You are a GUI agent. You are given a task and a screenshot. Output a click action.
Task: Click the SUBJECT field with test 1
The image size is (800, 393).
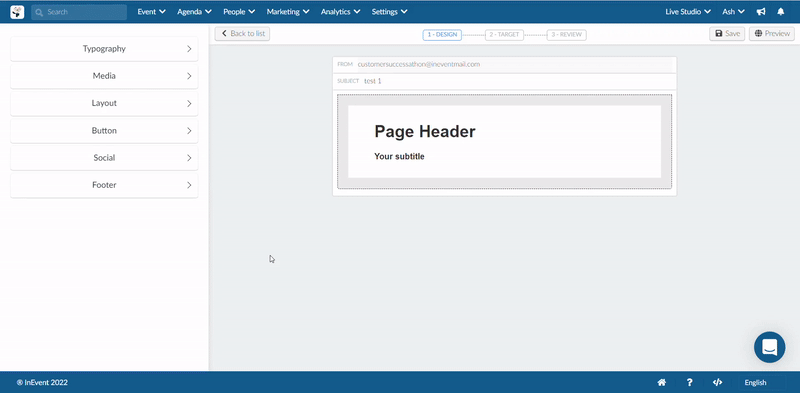[505, 81]
